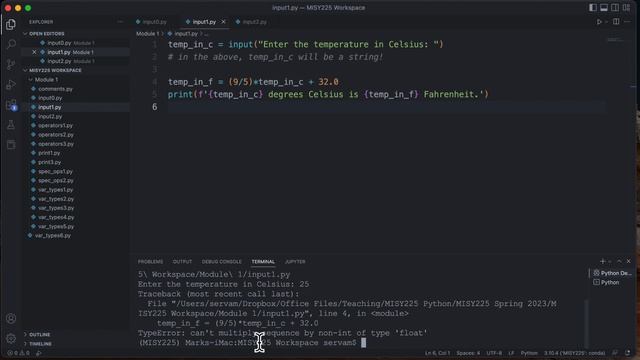
Task: Toggle the secondary side bar layout button
Action: tap(615, 7)
